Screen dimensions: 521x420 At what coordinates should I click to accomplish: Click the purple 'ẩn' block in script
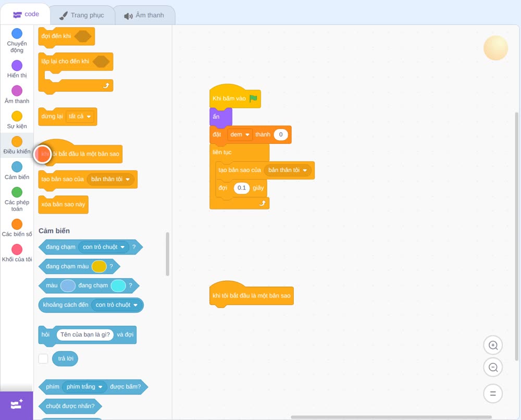(220, 117)
